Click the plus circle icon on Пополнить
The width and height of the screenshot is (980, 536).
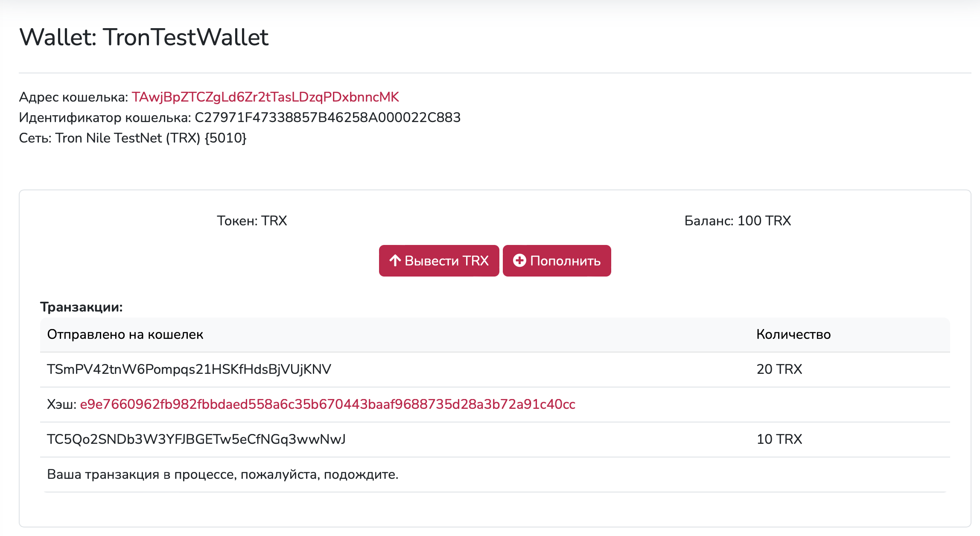(519, 260)
